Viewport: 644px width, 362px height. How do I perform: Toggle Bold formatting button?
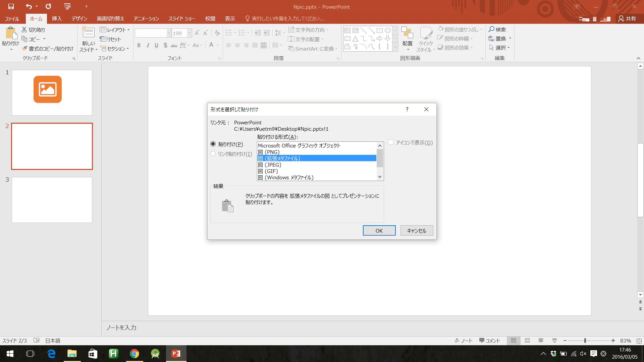[139, 45]
